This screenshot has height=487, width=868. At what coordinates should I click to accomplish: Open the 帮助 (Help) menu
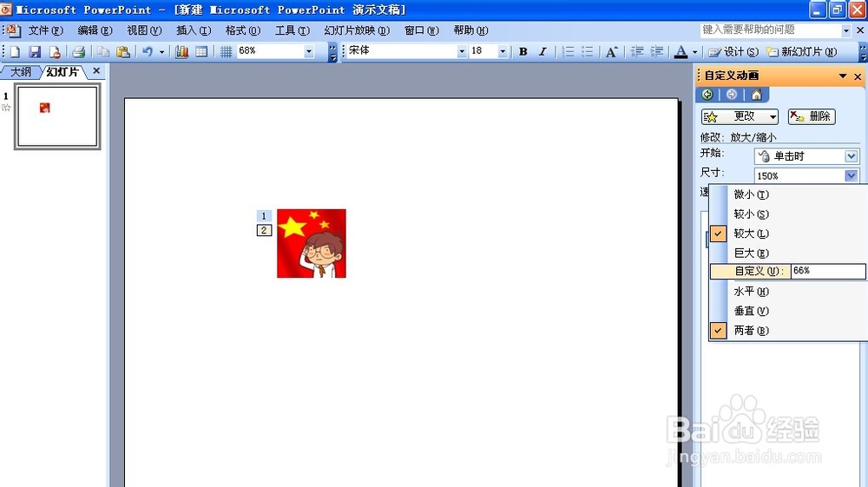pos(470,30)
